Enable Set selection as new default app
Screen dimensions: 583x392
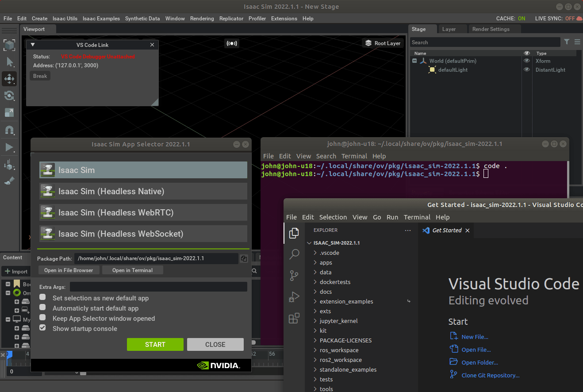(42, 297)
